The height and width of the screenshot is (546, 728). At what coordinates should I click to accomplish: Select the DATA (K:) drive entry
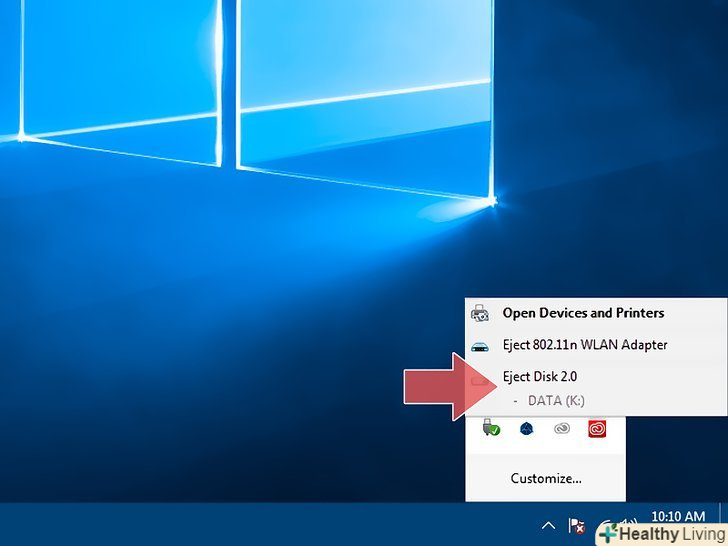[556, 401]
